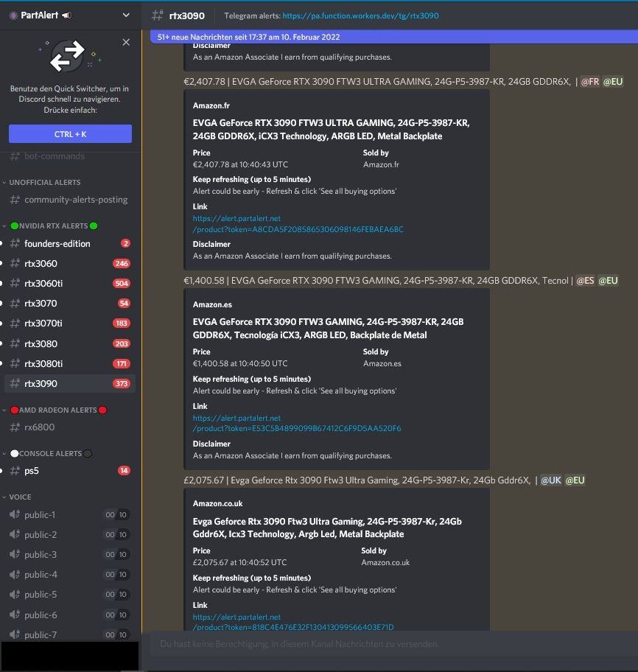Click the price text €2,407.78 at 10:40:43 UTC

tap(240, 164)
